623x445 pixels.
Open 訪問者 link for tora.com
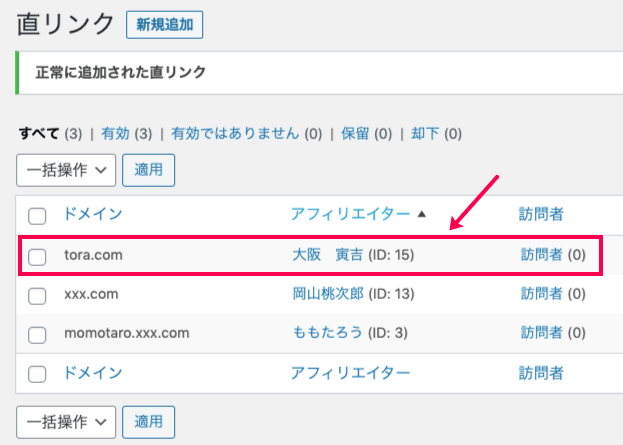coord(542,255)
